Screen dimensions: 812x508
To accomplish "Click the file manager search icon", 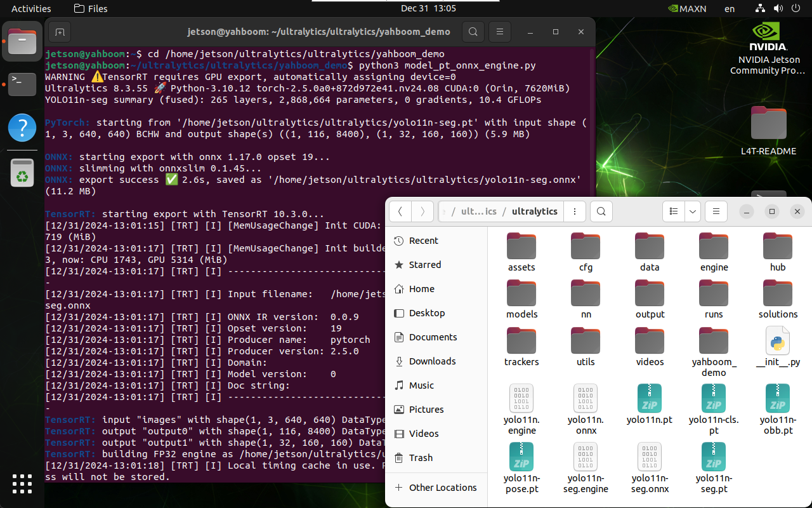I will pyautogui.click(x=601, y=211).
